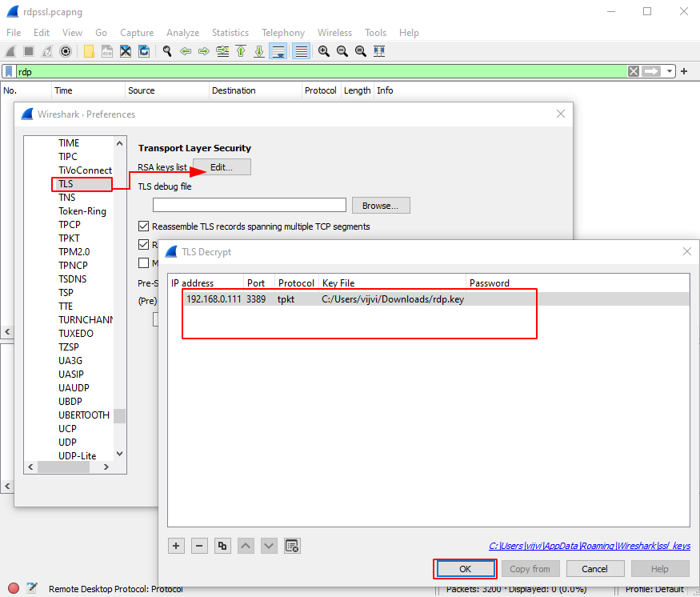Click Key File column header
This screenshot has height=597, width=700.
(392, 283)
